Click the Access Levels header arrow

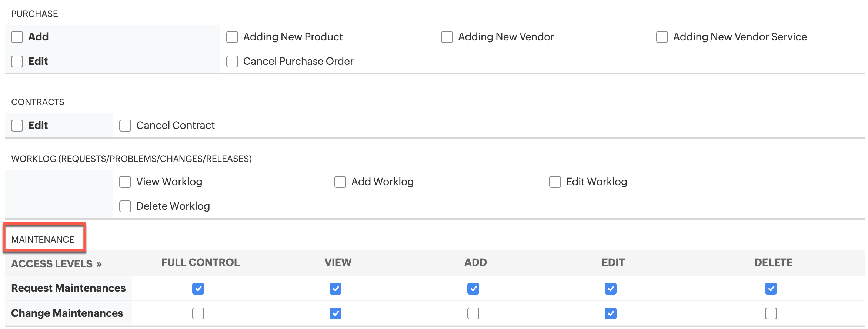tap(99, 264)
